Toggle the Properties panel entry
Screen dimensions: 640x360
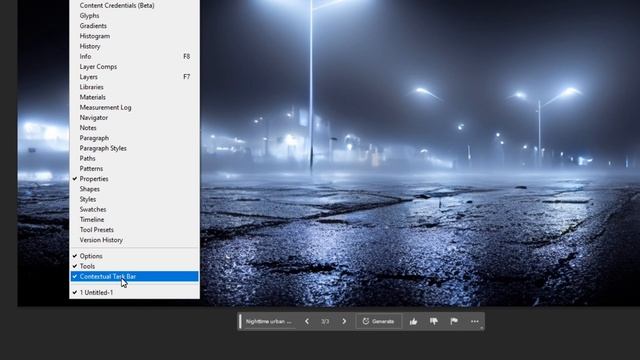[x=134, y=179]
